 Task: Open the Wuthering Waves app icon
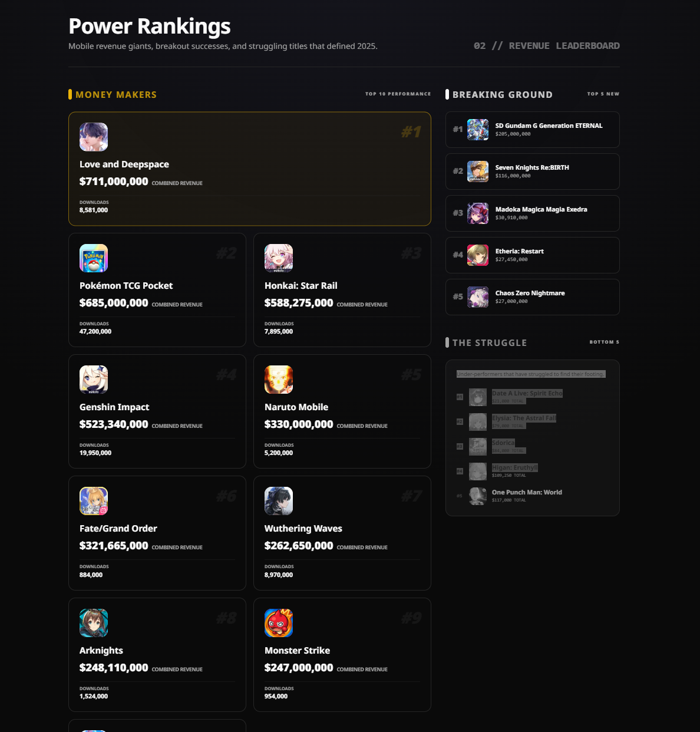(279, 501)
